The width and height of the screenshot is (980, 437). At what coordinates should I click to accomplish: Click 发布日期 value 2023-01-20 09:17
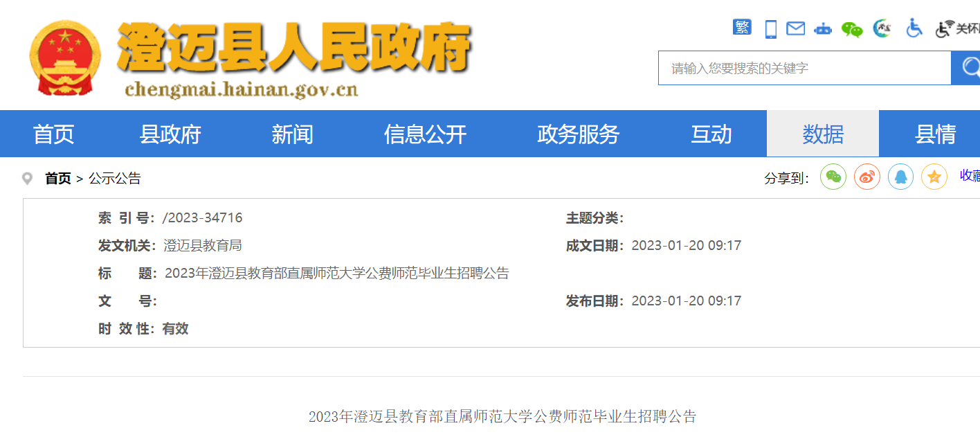687,301
